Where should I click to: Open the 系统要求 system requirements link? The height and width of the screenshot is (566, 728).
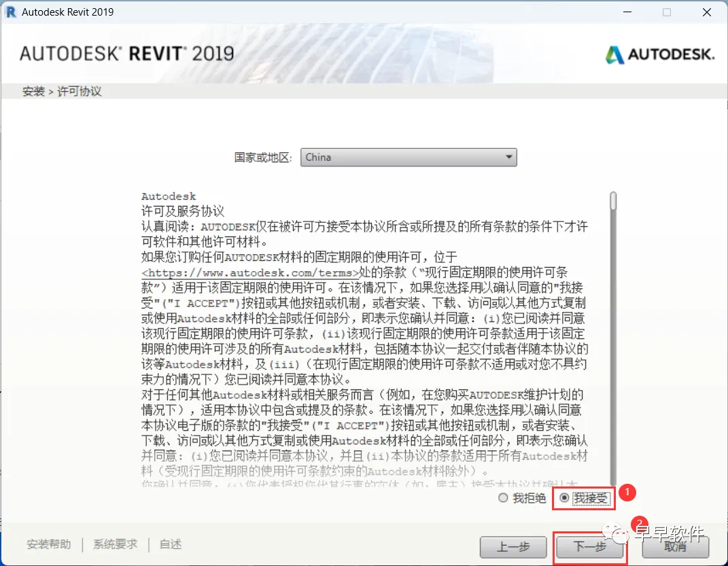pos(115,544)
